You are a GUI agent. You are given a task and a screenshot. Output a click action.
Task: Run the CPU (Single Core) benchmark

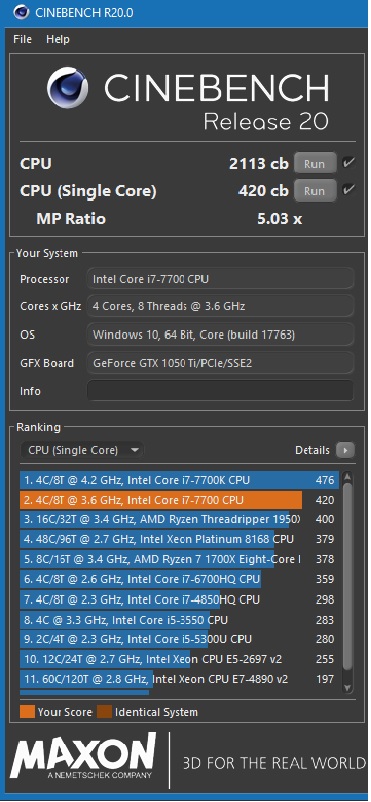(x=315, y=191)
